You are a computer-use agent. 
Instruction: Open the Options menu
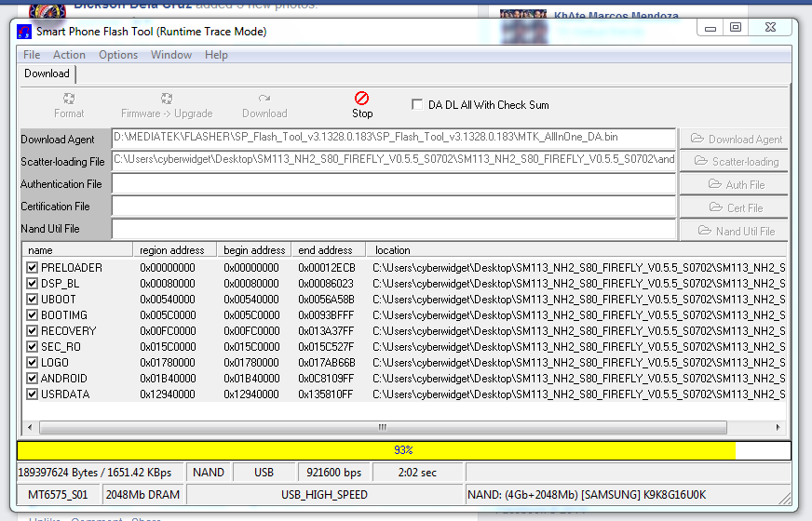point(118,55)
